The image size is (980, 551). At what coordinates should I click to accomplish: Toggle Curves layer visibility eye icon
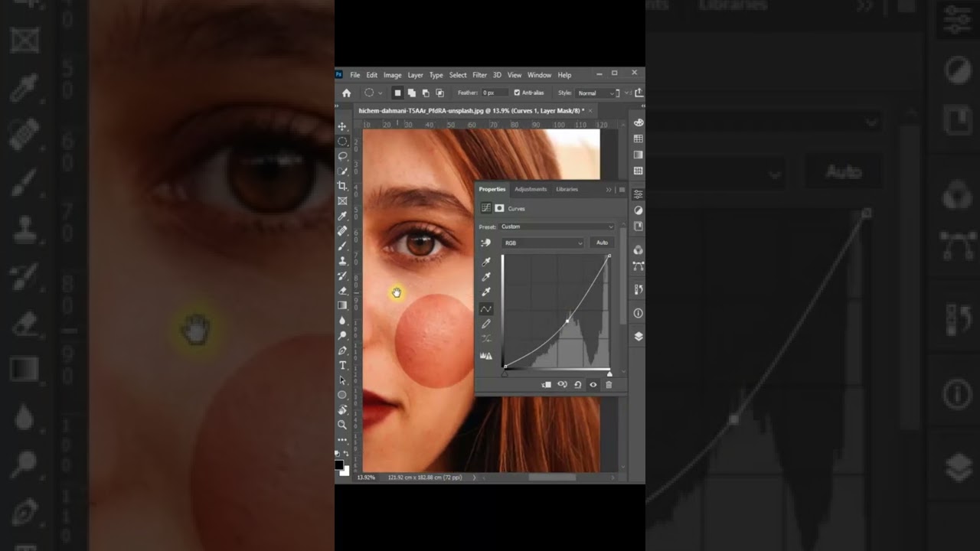pyautogui.click(x=593, y=385)
